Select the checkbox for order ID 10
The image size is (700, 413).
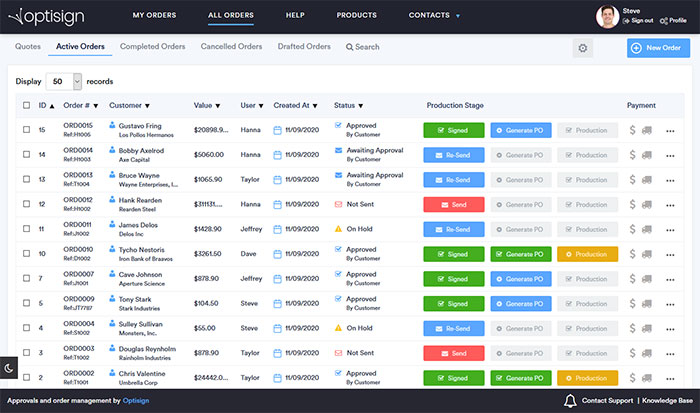(26, 254)
